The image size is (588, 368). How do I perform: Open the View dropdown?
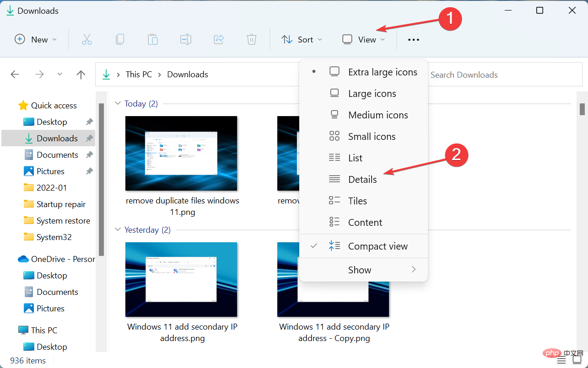coord(364,40)
